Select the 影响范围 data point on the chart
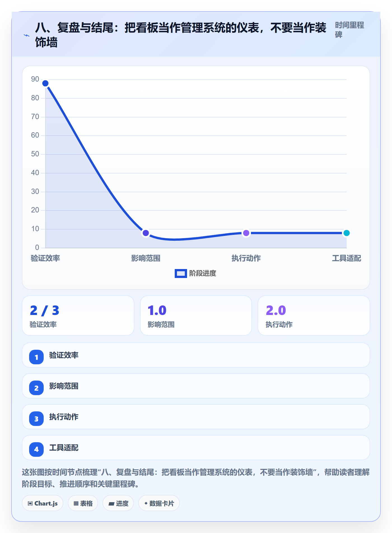This screenshot has height=533, width=392. coord(146,233)
